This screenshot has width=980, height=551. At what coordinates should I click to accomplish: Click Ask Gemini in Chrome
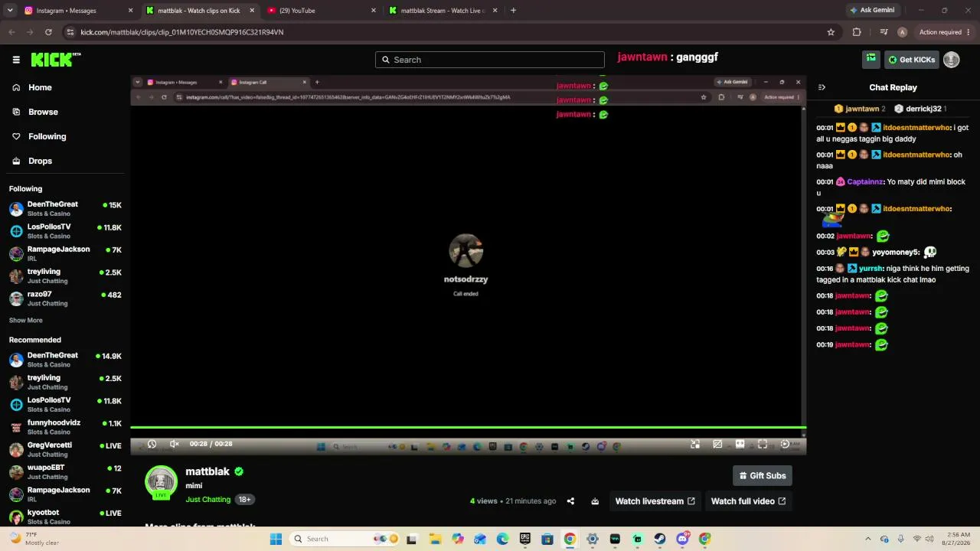click(872, 11)
